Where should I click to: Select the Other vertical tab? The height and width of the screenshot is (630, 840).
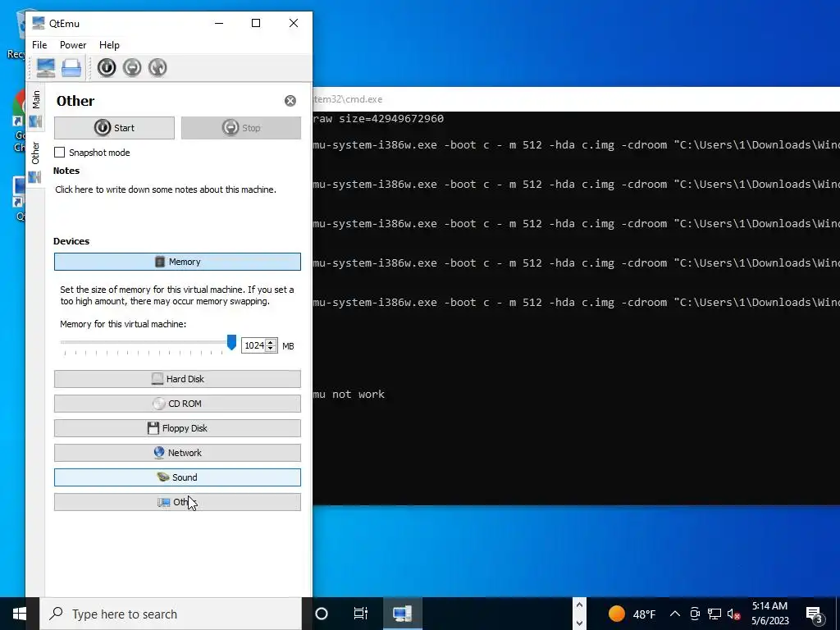pyautogui.click(x=35, y=163)
